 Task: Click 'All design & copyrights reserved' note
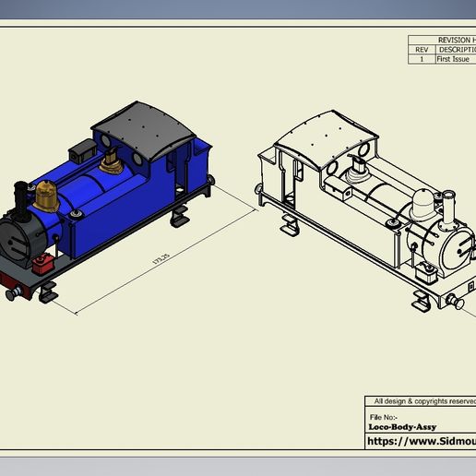click(x=425, y=401)
